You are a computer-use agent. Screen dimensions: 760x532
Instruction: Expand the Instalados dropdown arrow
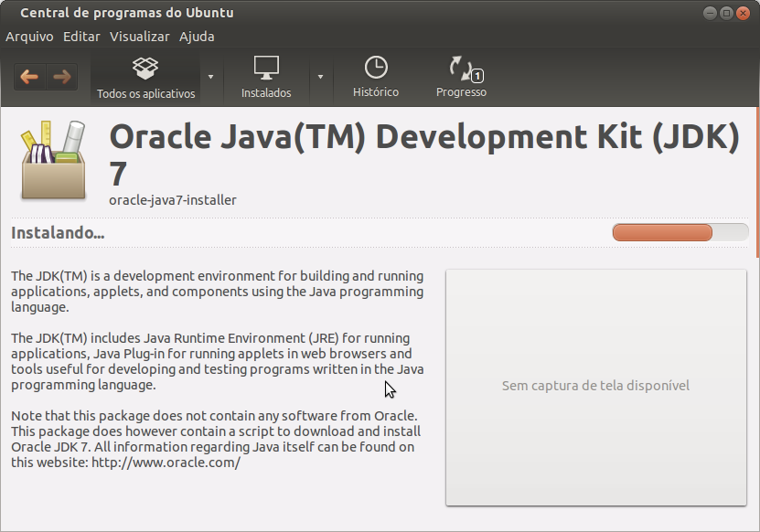[320, 77]
